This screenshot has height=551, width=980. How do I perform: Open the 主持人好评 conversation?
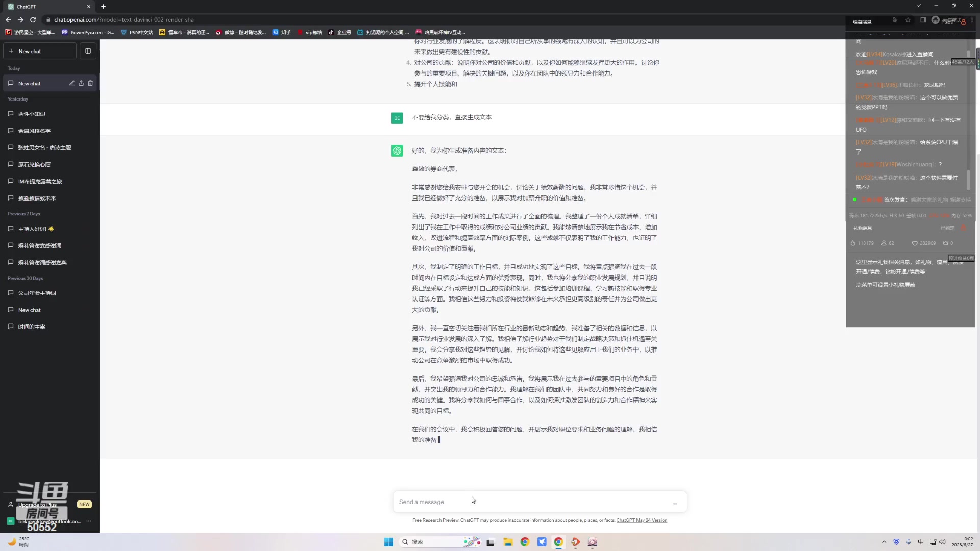pyautogui.click(x=50, y=229)
